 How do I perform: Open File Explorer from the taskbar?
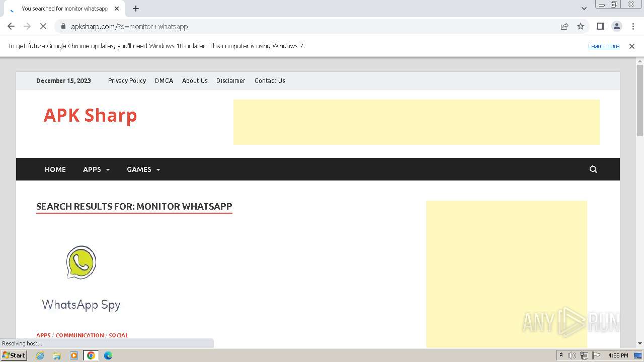[57, 355]
